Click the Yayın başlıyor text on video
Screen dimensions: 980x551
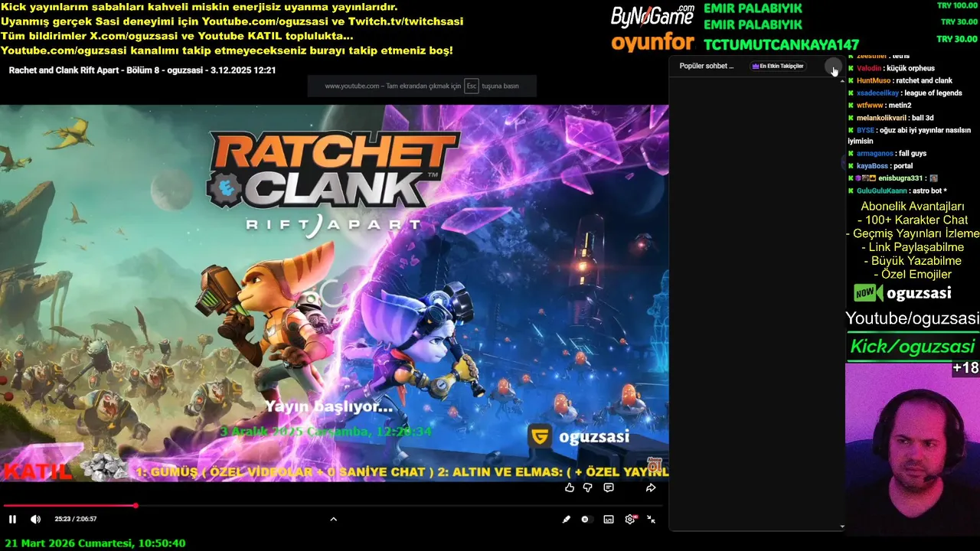click(x=329, y=407)
